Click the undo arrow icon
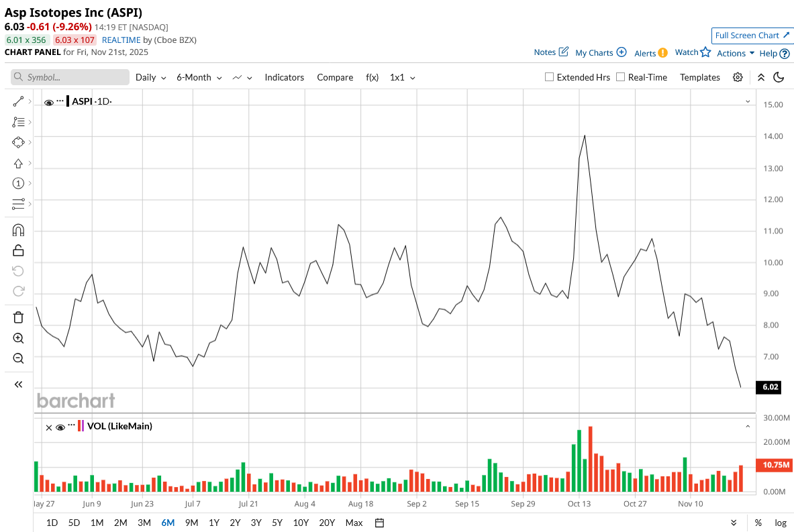Image resolution: width=794 pixels, height=532 pixels. click(18, 271)
